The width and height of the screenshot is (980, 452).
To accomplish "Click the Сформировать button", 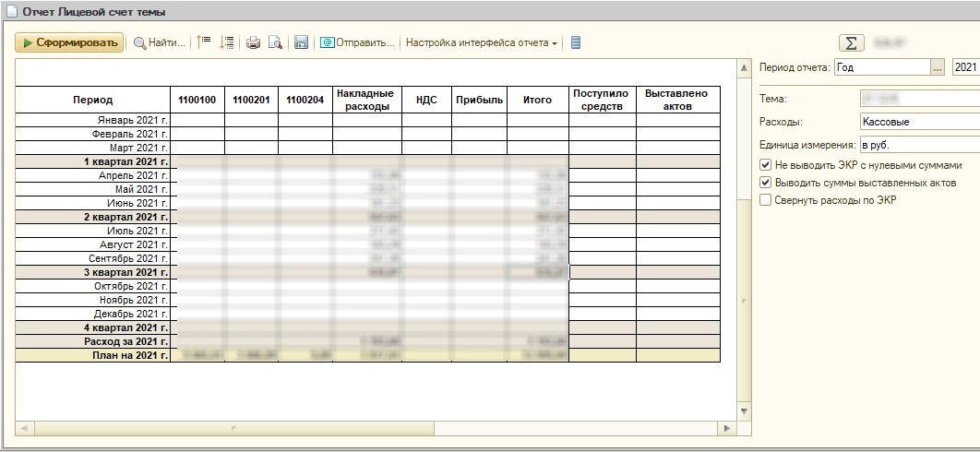I will click(69, 42).
